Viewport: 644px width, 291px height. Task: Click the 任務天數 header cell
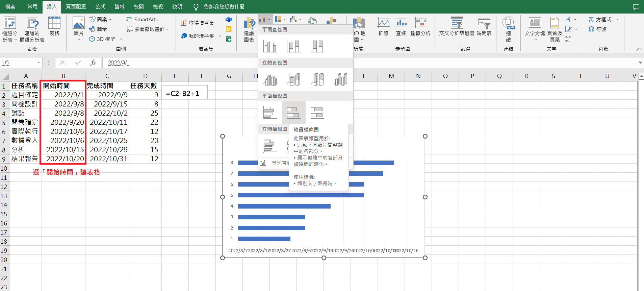pos(145,86)
